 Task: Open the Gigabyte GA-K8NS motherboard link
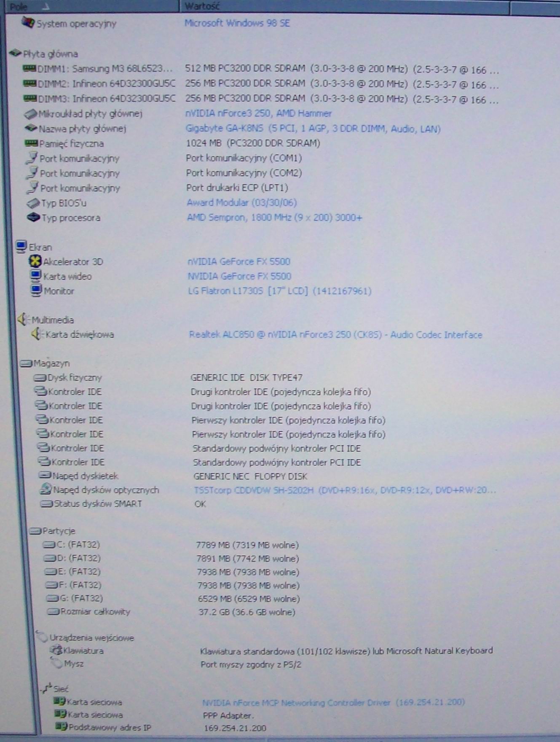[313, 129]
